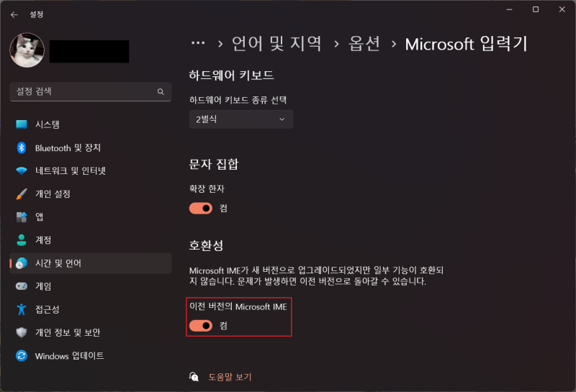Click the 시스템 monitor icon
The width and height of the screenshot is (576, 392).
[x=22, y=124]
